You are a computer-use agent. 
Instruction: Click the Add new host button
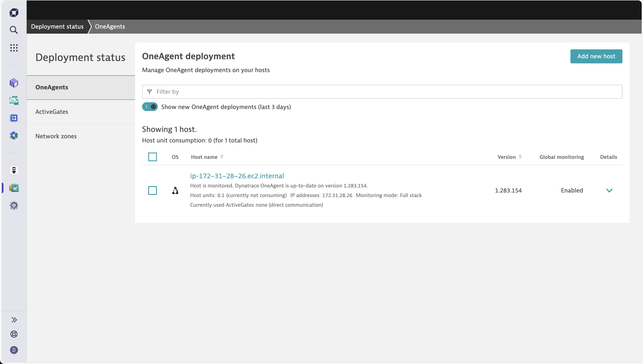click(596, 56)
